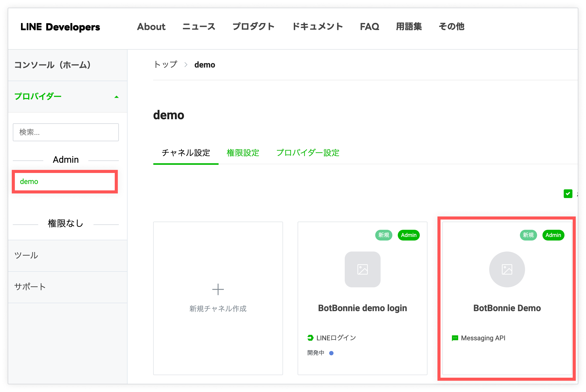Click the plus icon for new channel
586x392 pixels.
pyautogui.click(x=218, y=289)
